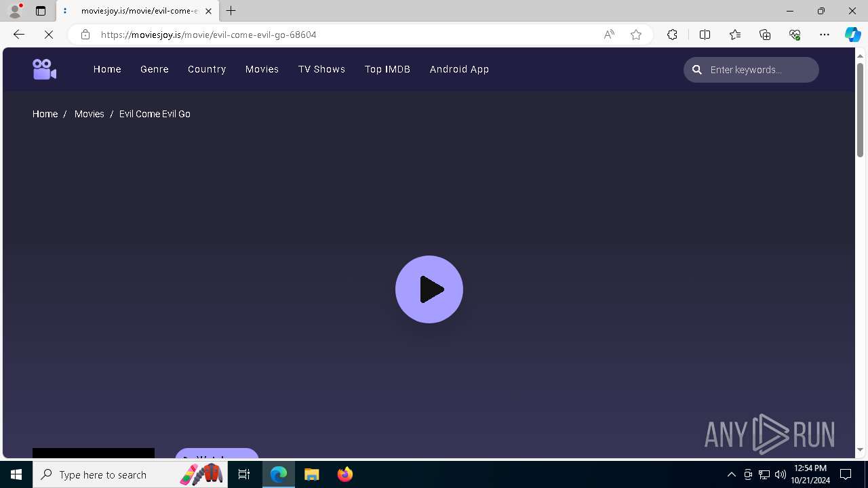Open the Genre menu
Viewport: 868px width, 488px height.
(x=155, y=69)
